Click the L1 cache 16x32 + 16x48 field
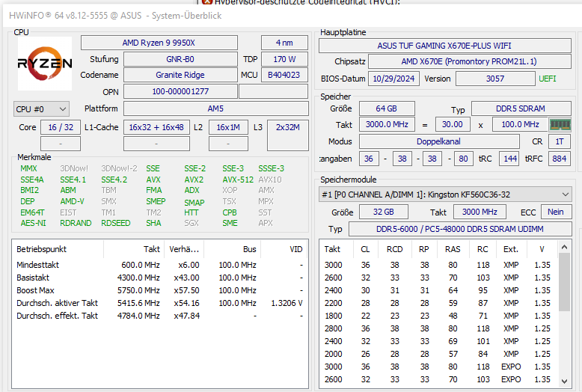Viewport: 582px width, 392px height. click(156, 127)
